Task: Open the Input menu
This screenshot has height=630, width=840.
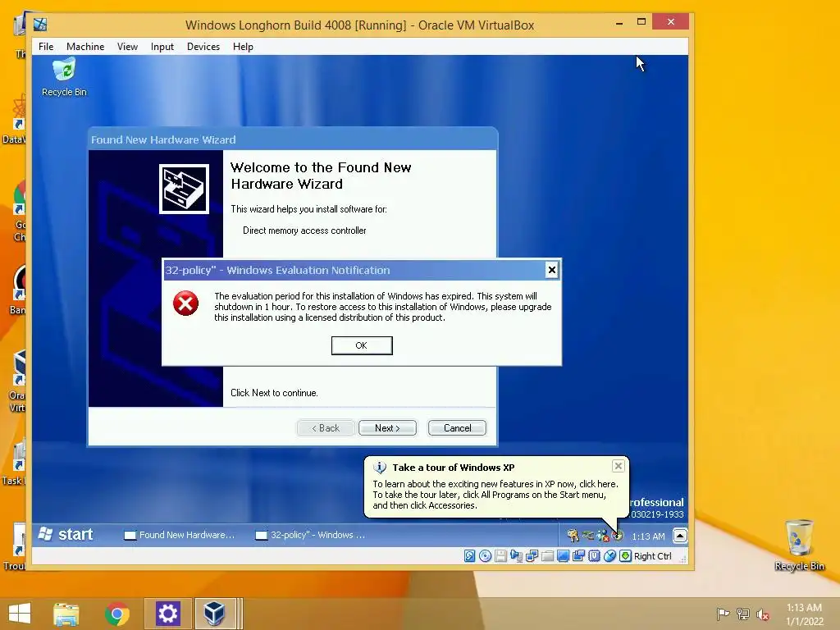Action: coord(162,47)
